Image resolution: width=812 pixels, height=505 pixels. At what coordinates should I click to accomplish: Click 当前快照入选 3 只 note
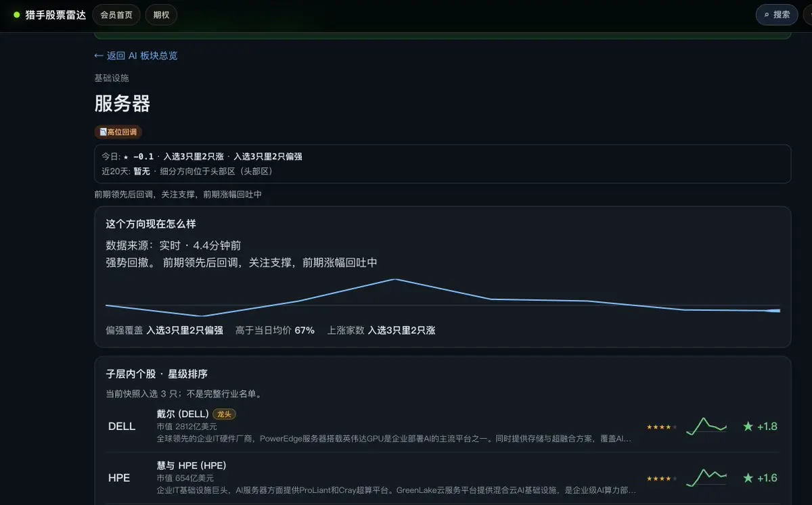pyautogui.click(x=184, y=393)
